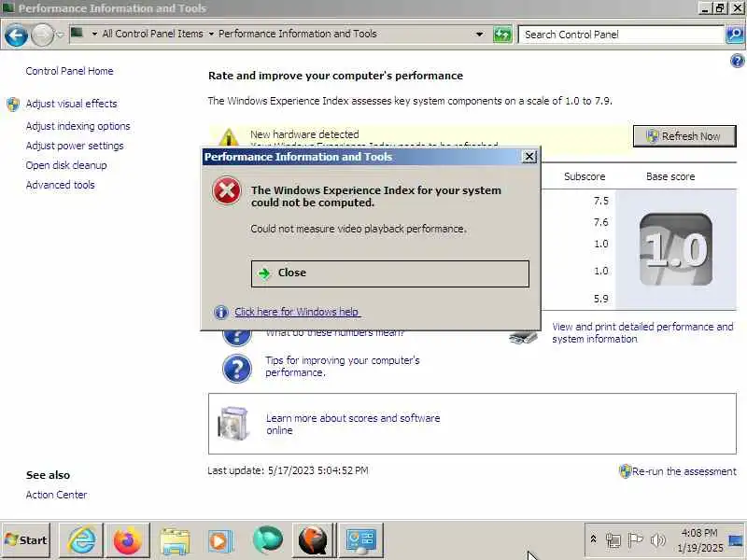This screenshot has height=560, width=747.
Task: Open Windows Explorer folder from taskbar
Action: coord(175,541)
